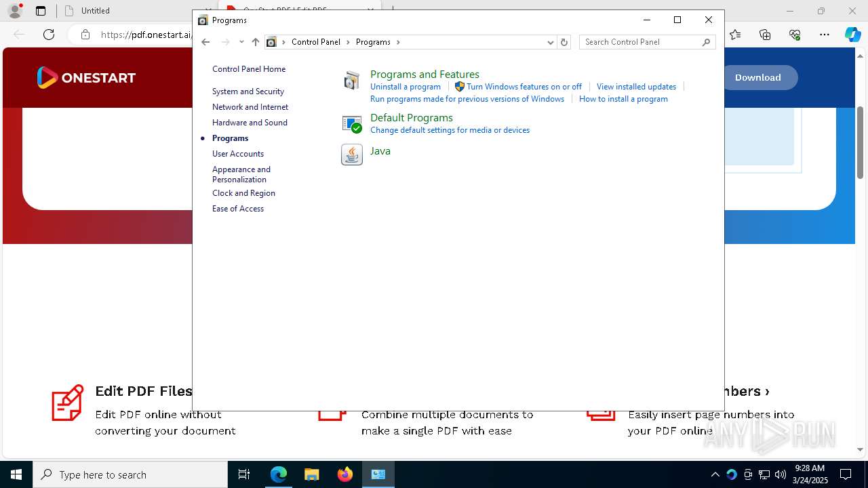Open Edge settings and more menu
Image resolution: width=868 pixels, height=488 pixels.
click(x=825, y=35)
